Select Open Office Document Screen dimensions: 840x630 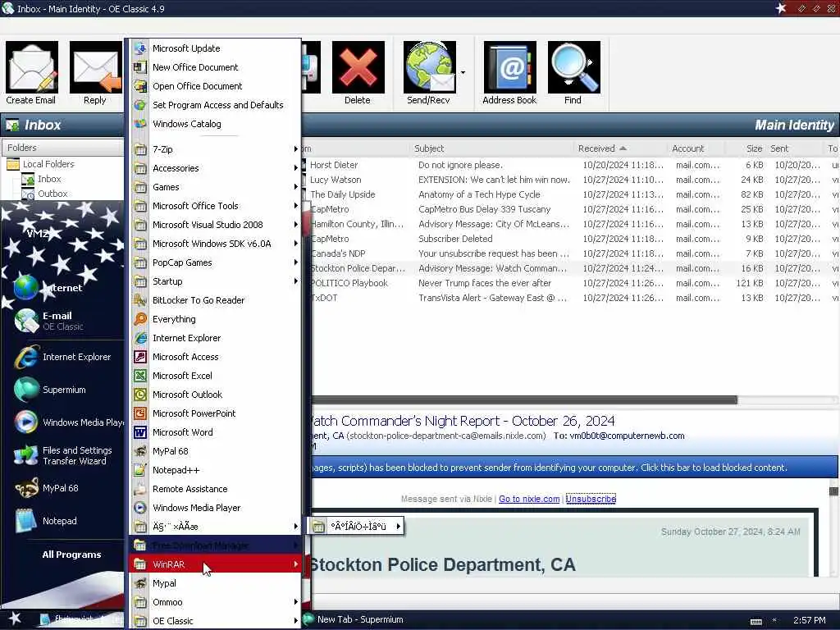click(216, 85)
